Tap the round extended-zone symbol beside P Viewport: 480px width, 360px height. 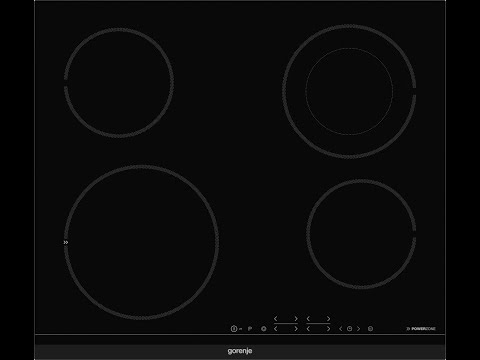coord(264,329)
